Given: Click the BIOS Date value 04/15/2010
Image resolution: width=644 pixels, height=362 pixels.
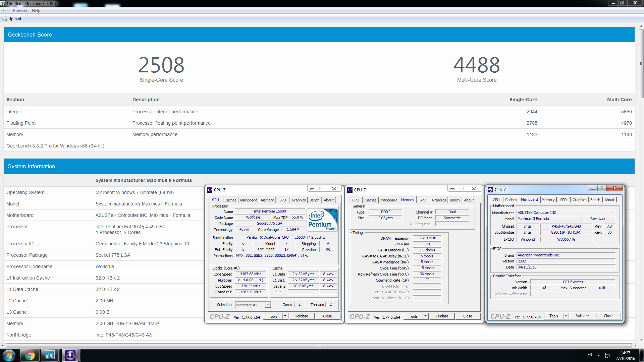Looking at the screenshot, I should (566, 267).
